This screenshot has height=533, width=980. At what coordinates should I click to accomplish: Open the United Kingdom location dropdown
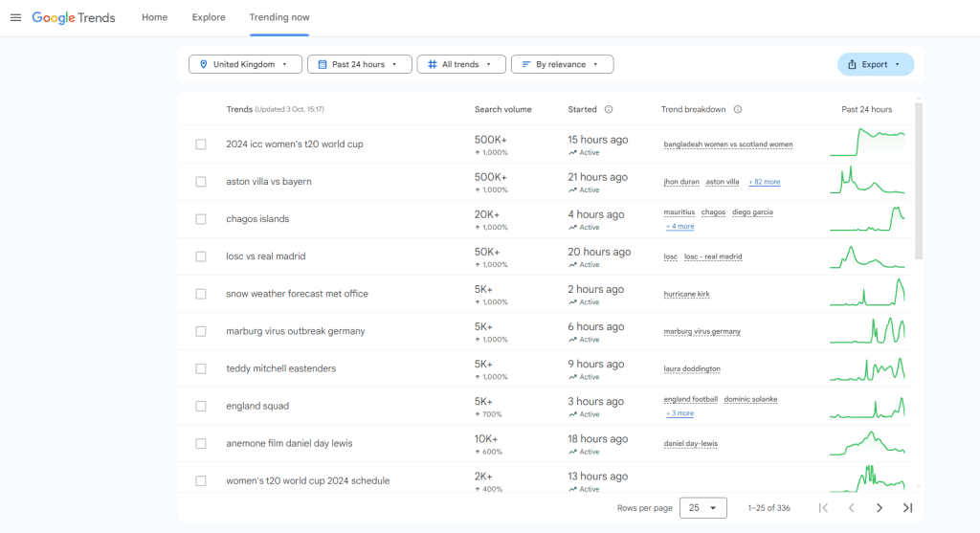[245, 64]
